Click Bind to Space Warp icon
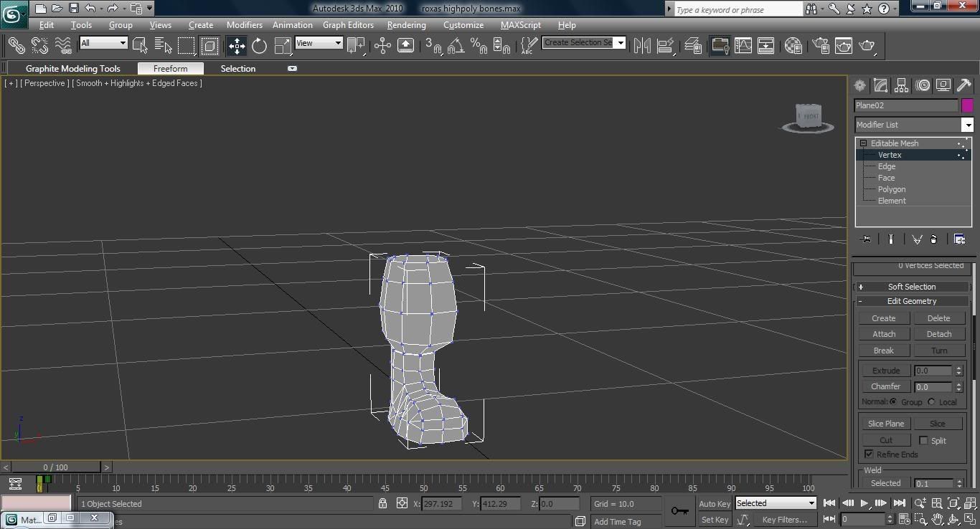The image size is (980, 529). pyautogui.click(x=63, y=45)
